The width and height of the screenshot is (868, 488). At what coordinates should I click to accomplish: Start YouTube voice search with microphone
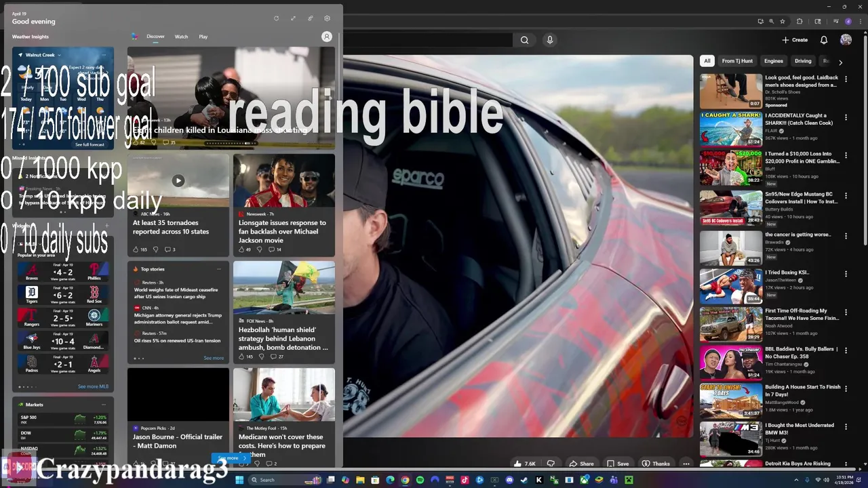pyautogui.click(x=550, y=40)
